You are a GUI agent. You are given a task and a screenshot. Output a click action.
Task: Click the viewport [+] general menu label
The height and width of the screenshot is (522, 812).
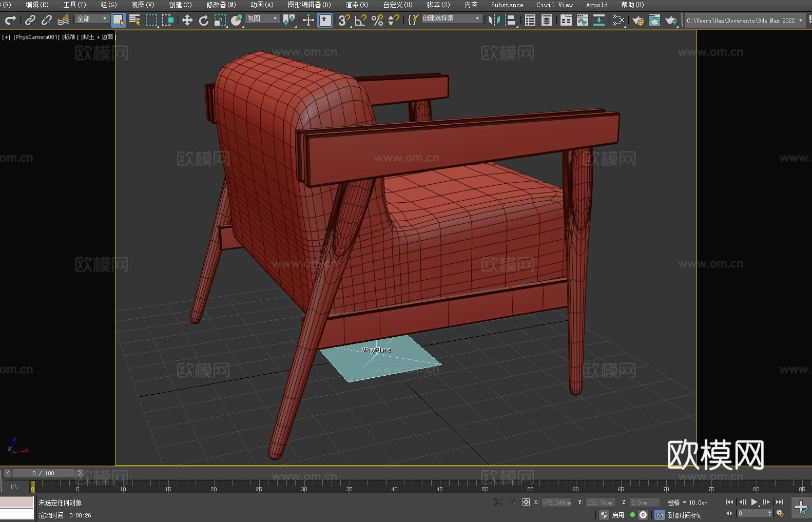(x=6, y=37)
